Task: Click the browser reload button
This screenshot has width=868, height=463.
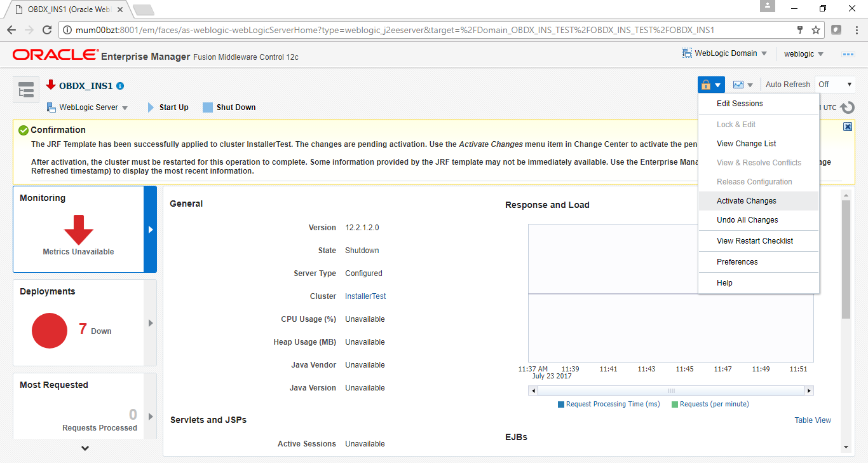Action: tap(46, 30)
